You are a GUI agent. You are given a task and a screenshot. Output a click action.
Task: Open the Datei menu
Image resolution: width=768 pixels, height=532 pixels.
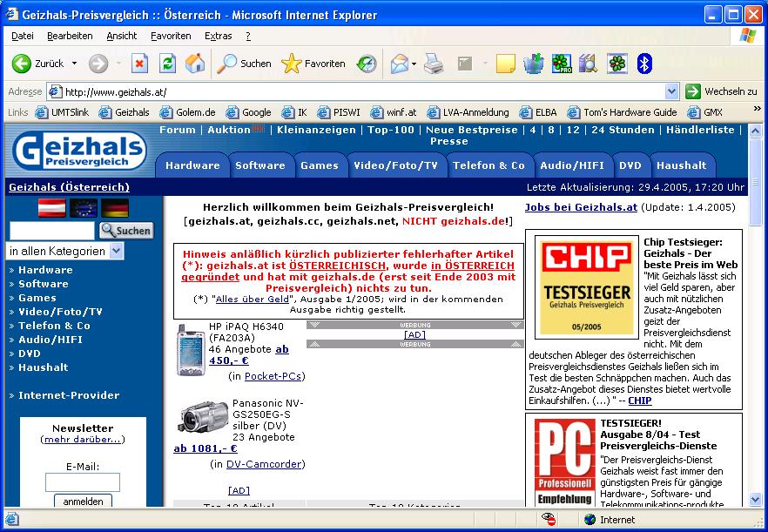click(23, 36)
